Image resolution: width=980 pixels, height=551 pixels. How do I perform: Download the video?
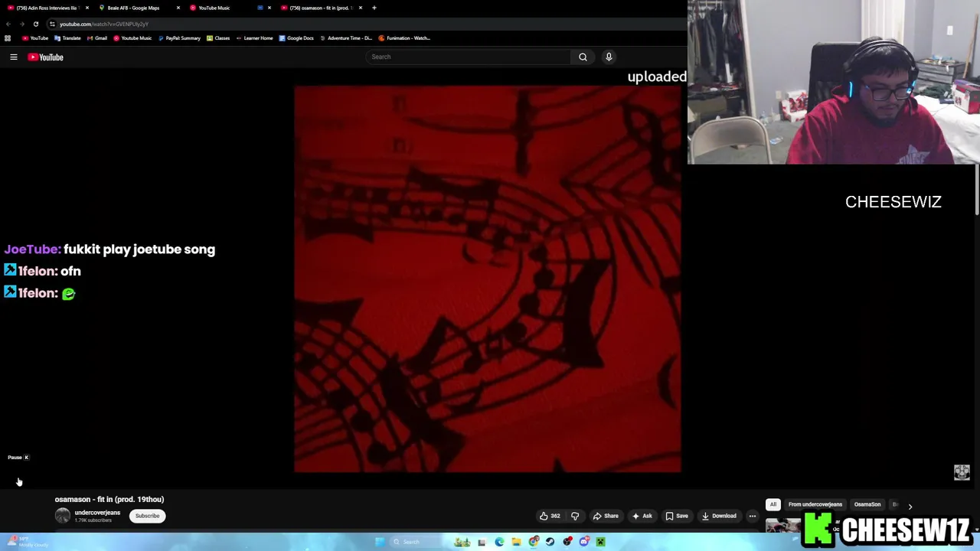click(719, 516)
